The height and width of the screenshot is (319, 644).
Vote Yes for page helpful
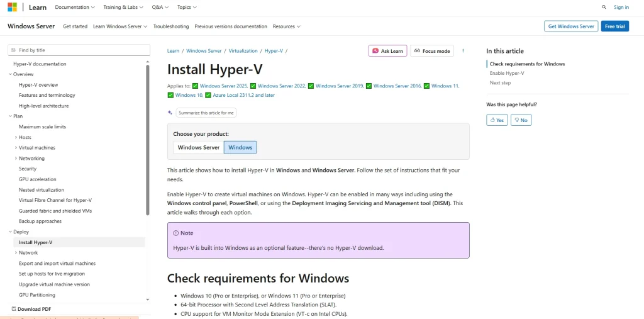pyautogui.click(x=497, y=120)
